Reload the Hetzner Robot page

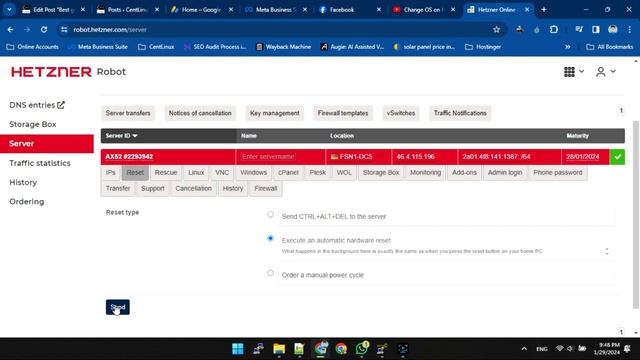44,29
